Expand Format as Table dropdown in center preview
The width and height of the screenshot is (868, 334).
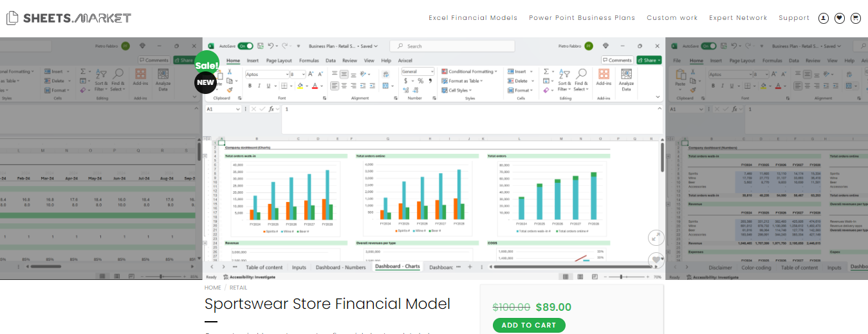[462, 81]
